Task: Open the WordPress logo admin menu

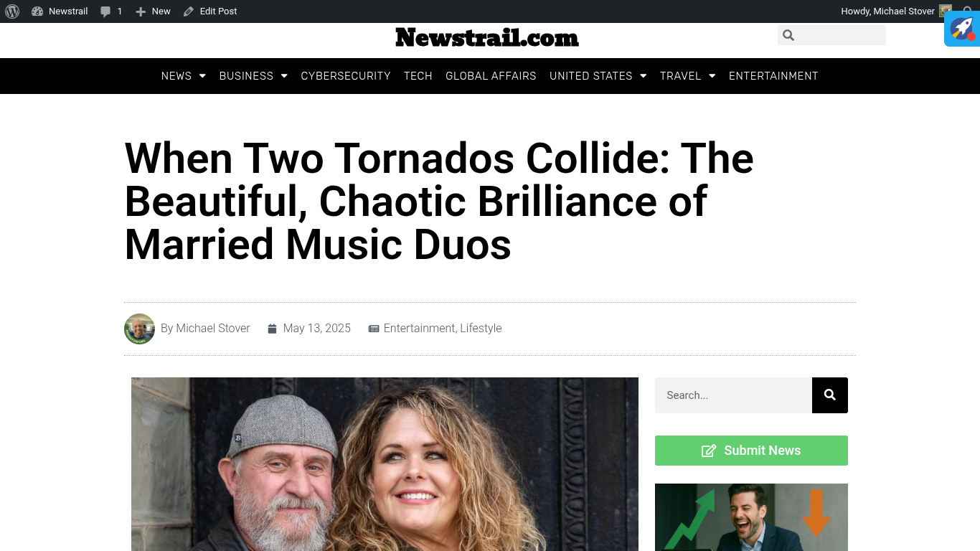Action: pos(12,11)
